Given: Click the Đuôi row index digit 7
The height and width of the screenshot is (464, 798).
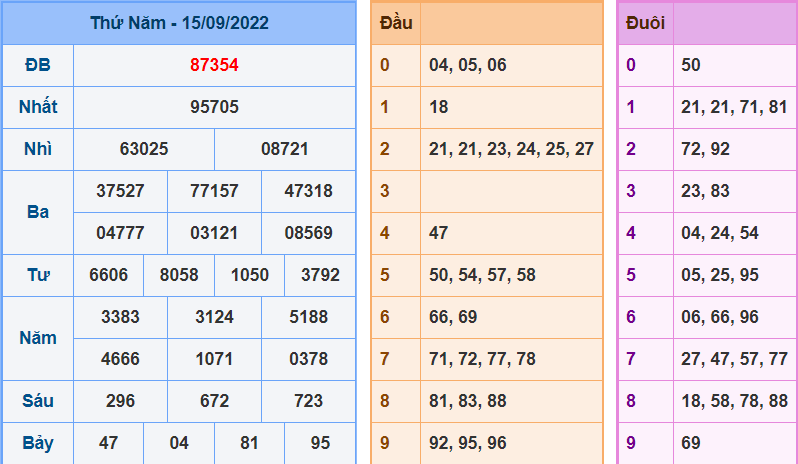Looking at the screenshot, I should coord(631,359).
